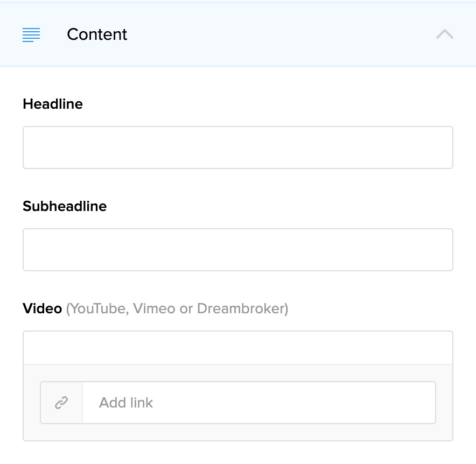Click the word 'or' in the video hint

pos(186,308)
